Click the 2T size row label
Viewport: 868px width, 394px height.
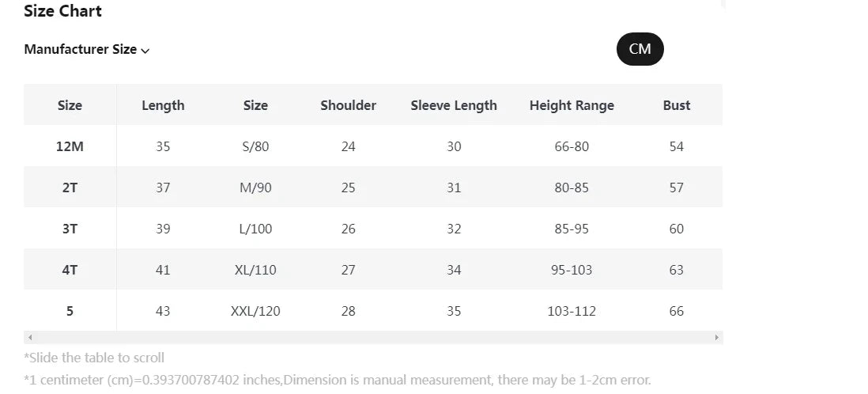point(70,188)
